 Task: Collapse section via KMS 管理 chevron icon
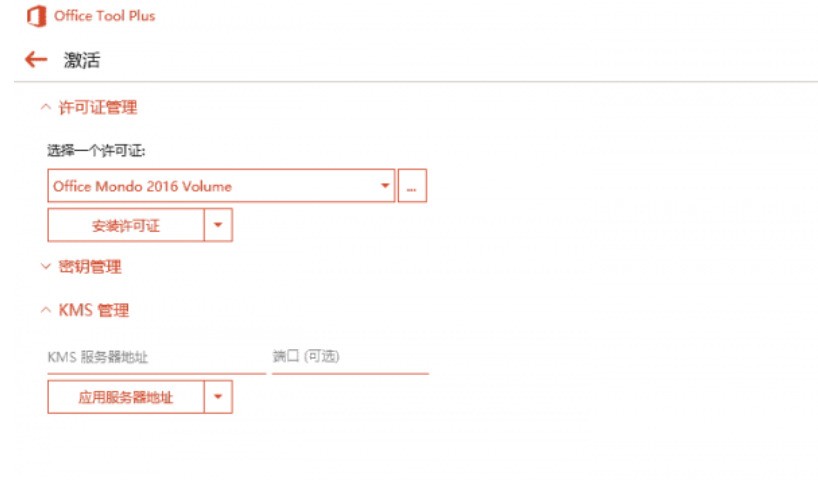(46, 310)
